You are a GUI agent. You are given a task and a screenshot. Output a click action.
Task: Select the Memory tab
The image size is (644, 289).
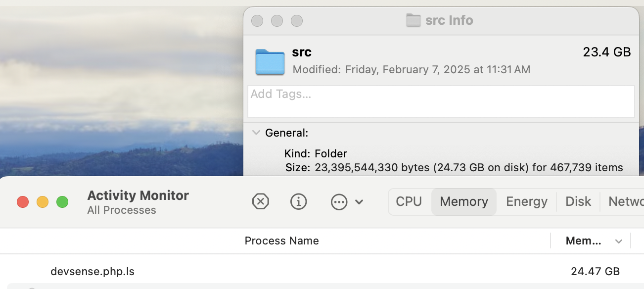(464, 201)
